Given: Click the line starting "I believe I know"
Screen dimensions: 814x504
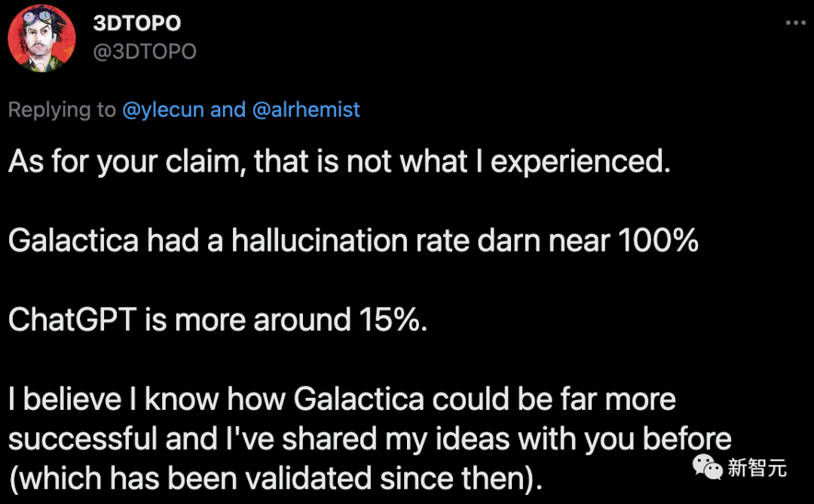Looking at the screenshot, I should point(341,399).
